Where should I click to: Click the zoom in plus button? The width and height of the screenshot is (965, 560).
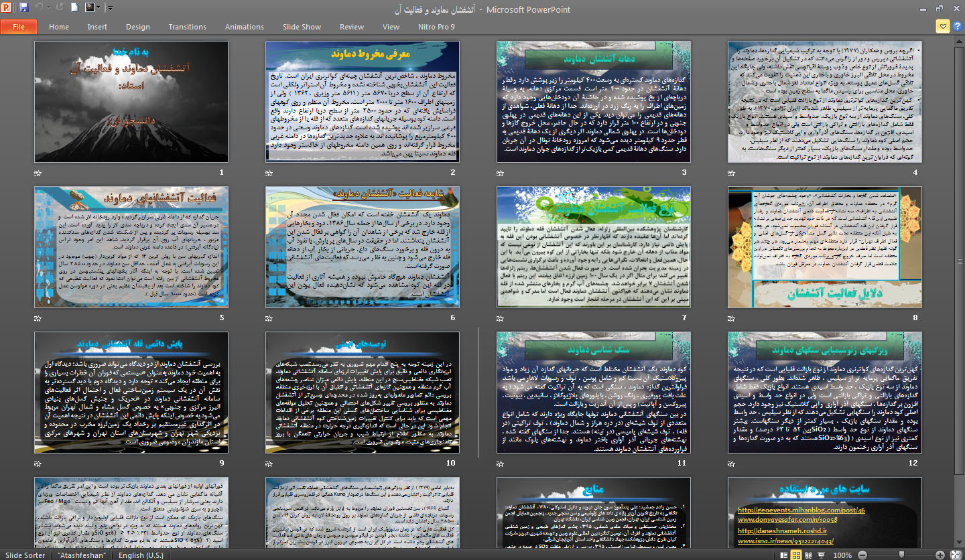[942, 555]
